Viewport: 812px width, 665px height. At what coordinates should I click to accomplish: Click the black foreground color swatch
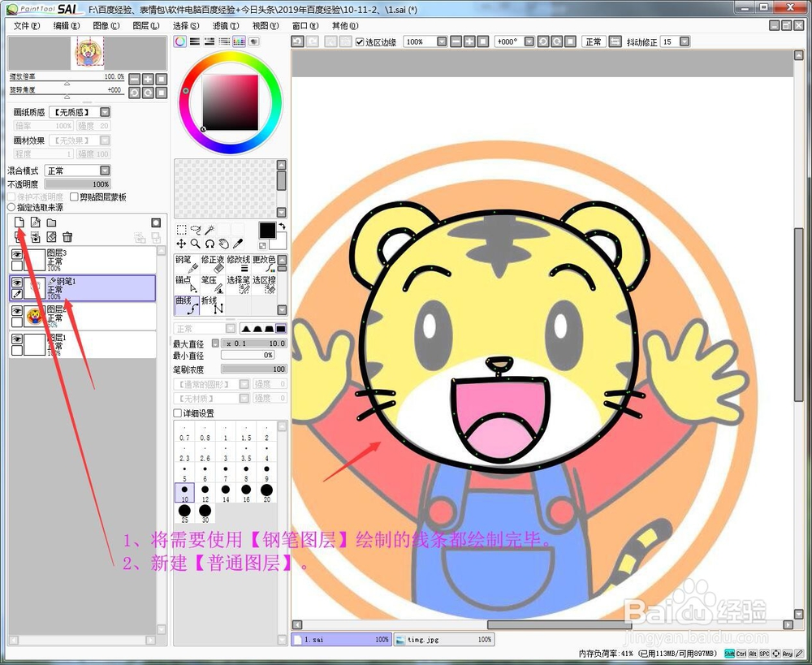[x=267, y=231]
